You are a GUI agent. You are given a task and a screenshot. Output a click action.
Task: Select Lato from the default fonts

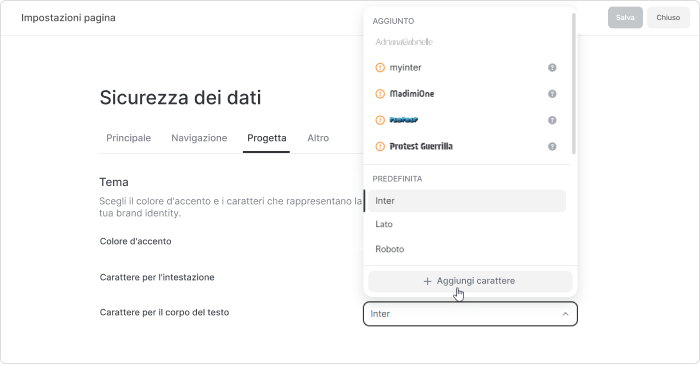(x=467, y=224)
